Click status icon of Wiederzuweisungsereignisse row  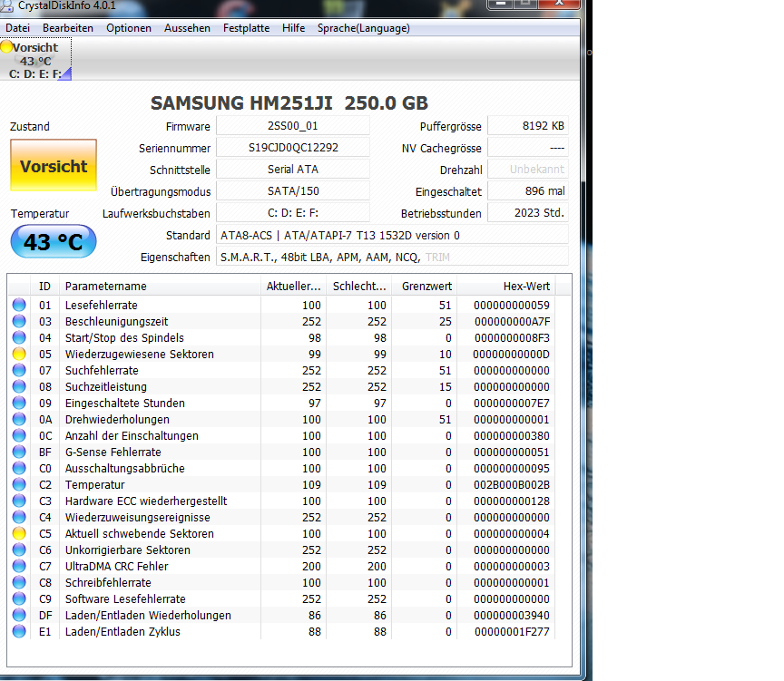point(19,517)
